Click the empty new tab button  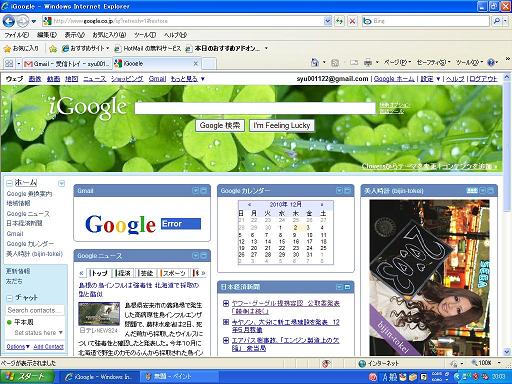coord(209,63)
